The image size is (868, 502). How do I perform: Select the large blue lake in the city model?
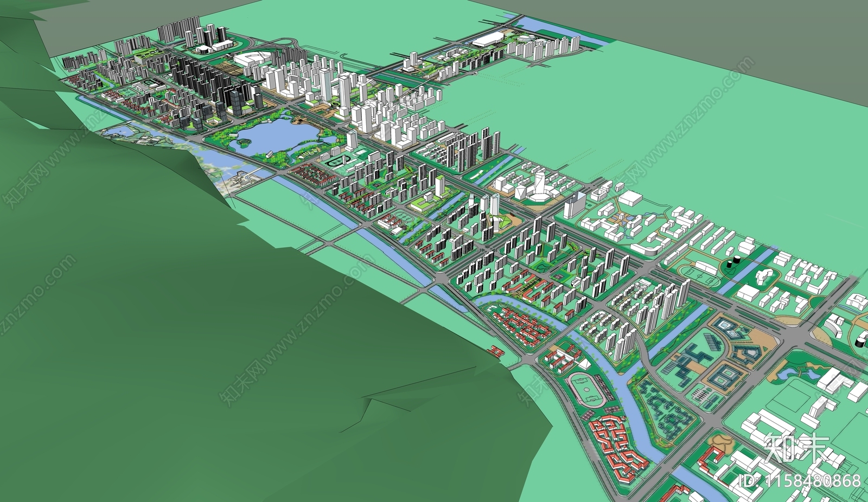click(277, 136)
